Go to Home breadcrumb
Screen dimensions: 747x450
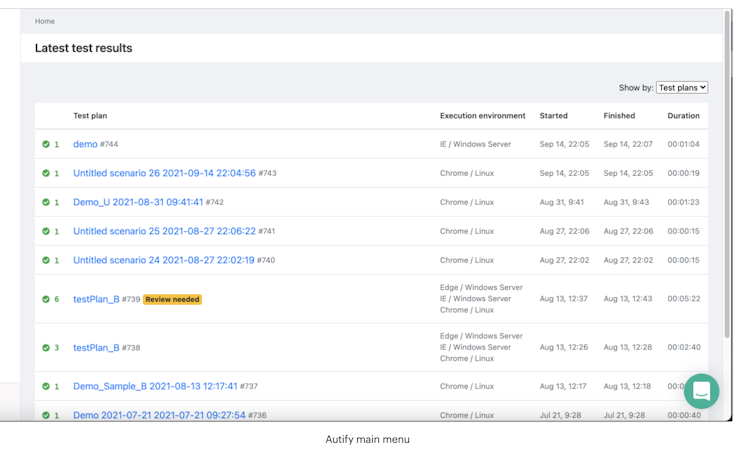pyautogui.click(x=45, y=21)
